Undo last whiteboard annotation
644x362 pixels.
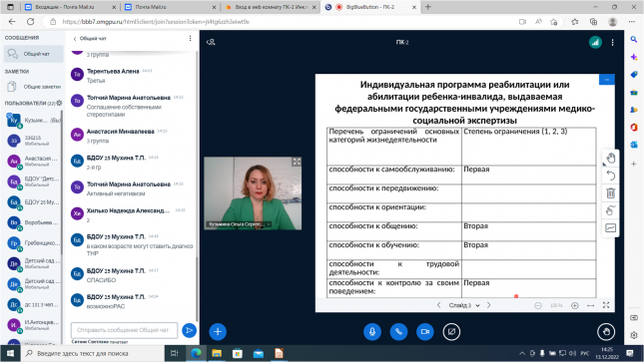click(x=611, y=176)
